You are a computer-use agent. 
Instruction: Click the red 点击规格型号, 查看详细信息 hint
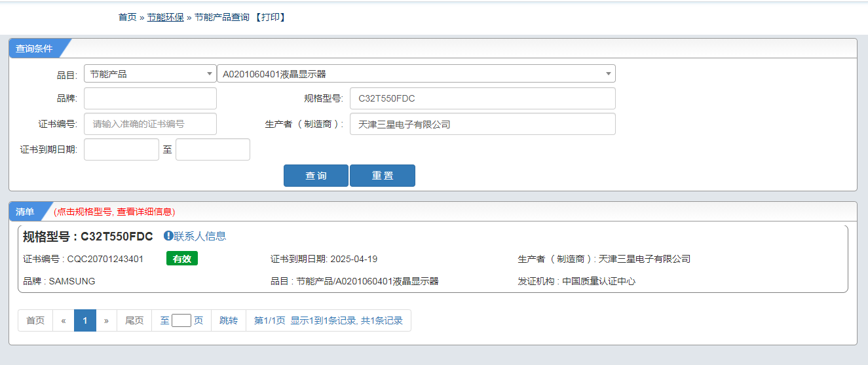tap(115, 212)
